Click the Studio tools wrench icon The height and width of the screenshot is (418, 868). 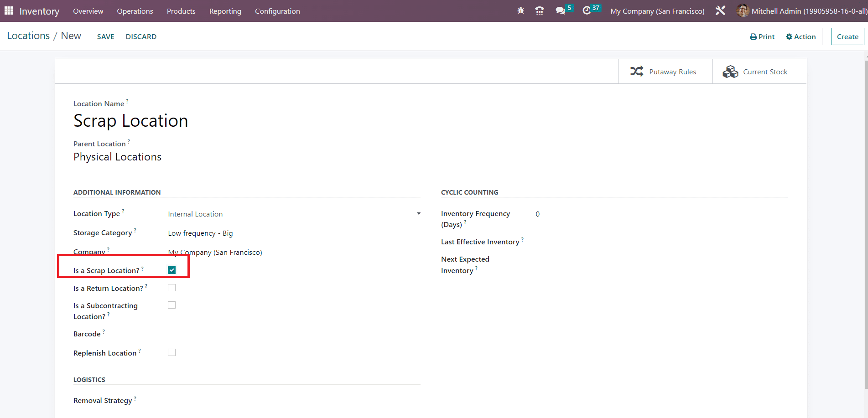720,11
